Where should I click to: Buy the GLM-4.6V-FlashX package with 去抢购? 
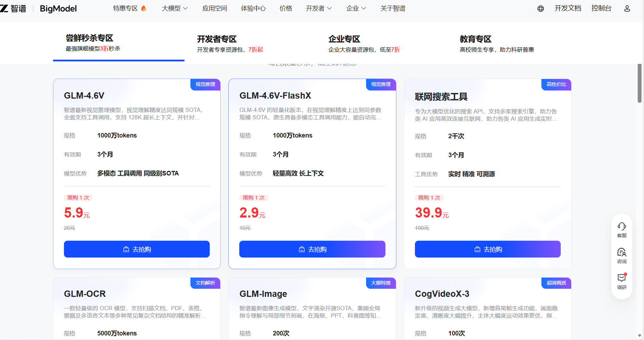click(312, 249)
